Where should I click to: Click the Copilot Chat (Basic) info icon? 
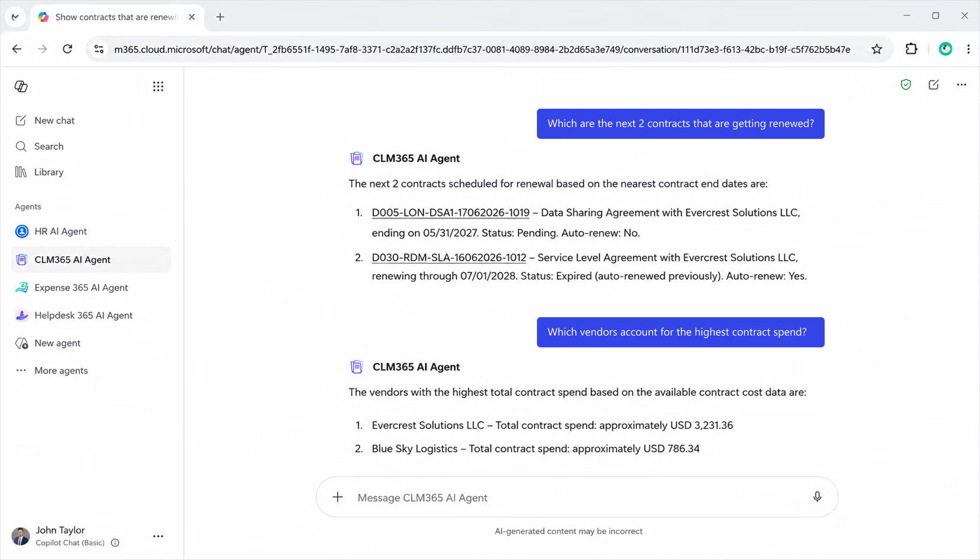(x=115, y=543)
